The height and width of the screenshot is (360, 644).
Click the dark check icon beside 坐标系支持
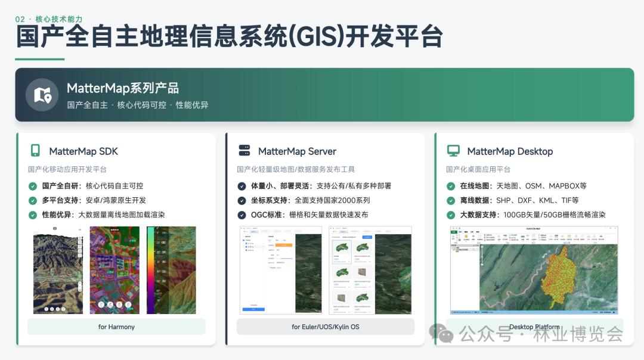click(x=242, y=201)
